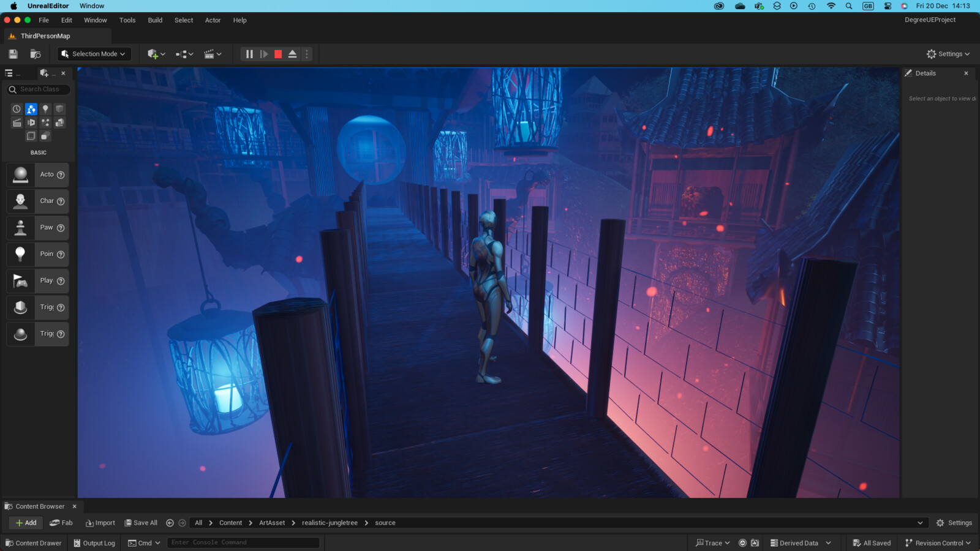Pause the play-in-editor simulation
Screen dimensions: 980x551
pyautogui.click(x=249, y=54)
